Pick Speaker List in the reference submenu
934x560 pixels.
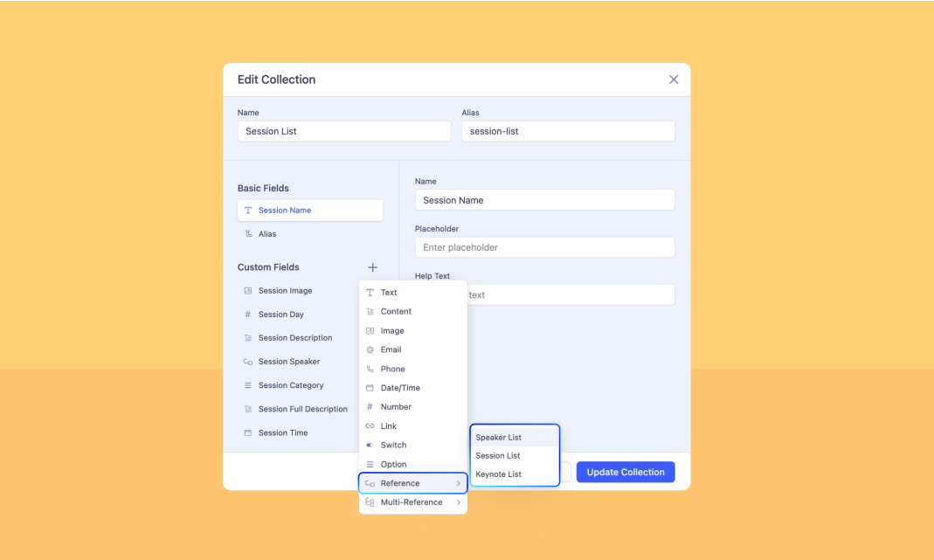[x=515, y=438]
